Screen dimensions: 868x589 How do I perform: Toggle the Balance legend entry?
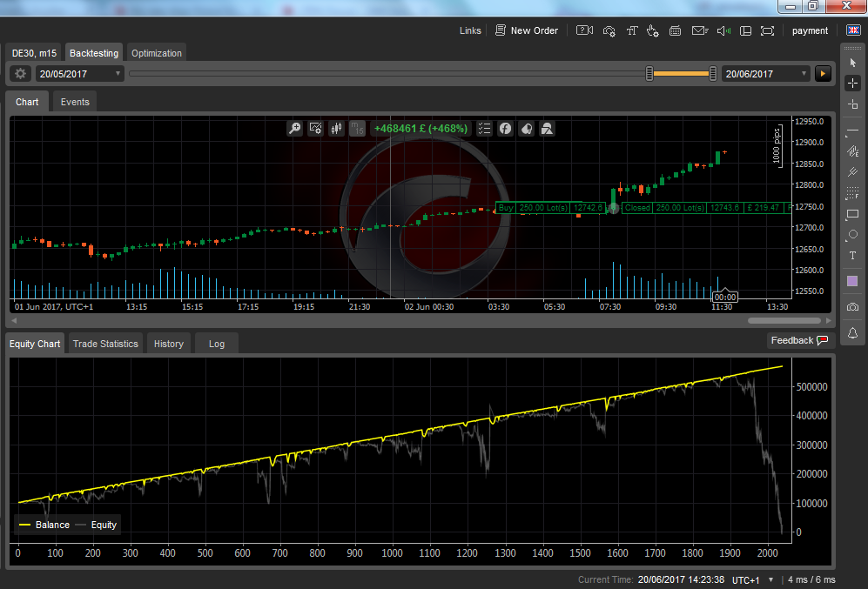(x=45, y=525)
